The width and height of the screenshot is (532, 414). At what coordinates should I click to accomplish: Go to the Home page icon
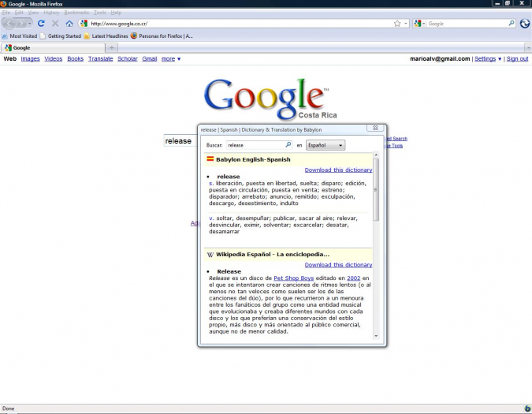point(69,24)
